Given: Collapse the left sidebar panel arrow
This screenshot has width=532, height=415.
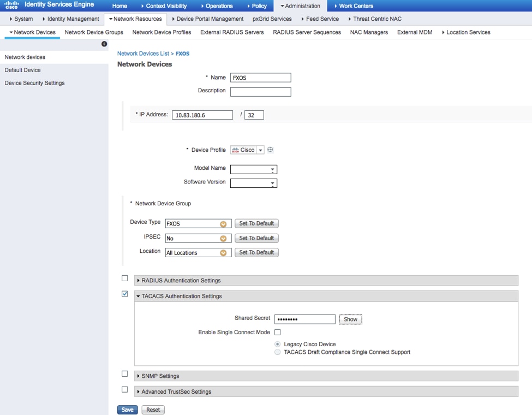Looking at the screenshot, I should point(104,44).
